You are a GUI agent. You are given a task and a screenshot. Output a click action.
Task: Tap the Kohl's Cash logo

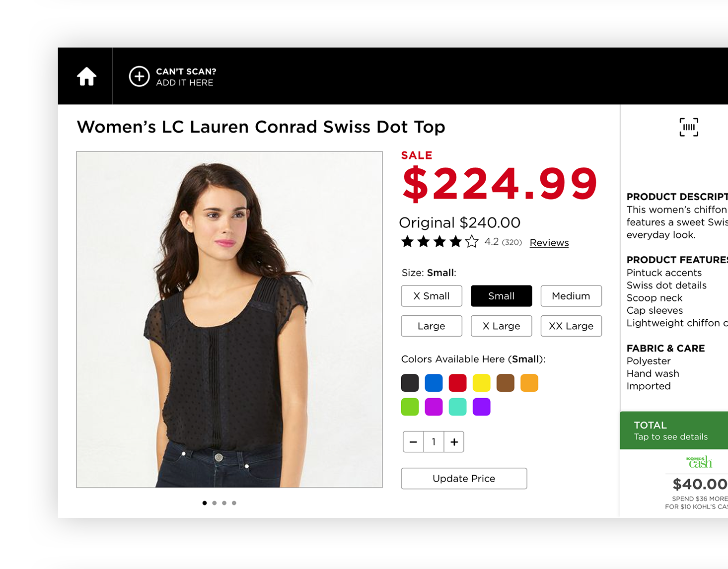tap(699, 462)
